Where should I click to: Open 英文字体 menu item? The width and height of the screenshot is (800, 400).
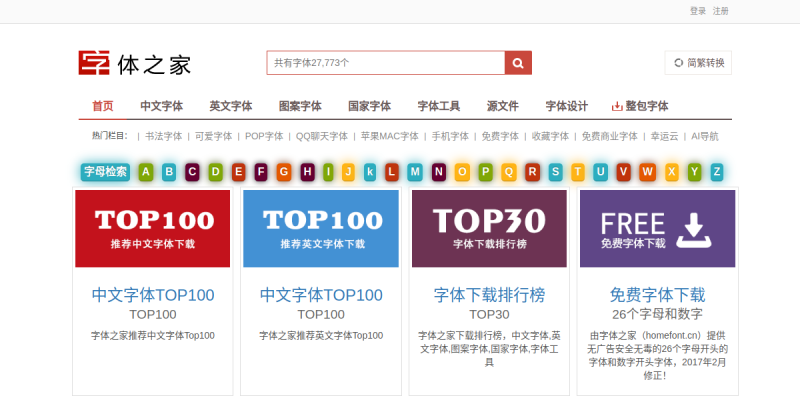pos(231,106)
